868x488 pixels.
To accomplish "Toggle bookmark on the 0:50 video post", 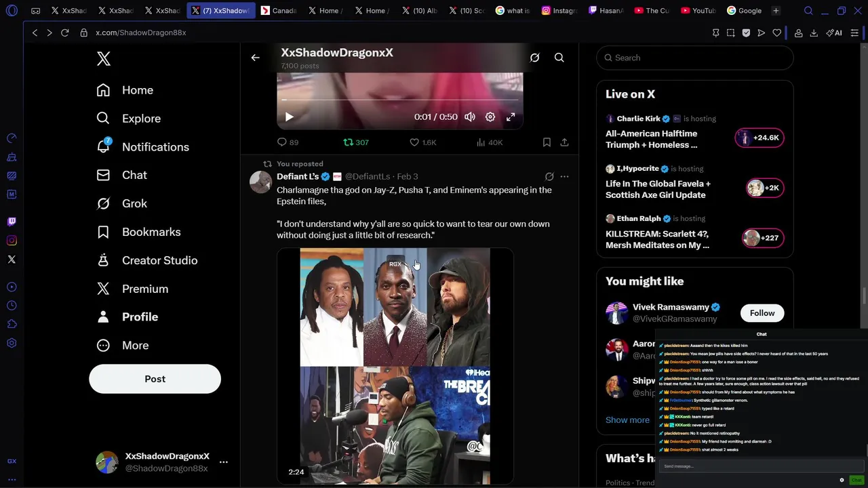I will pyautogui.click(x=547, y=142).
